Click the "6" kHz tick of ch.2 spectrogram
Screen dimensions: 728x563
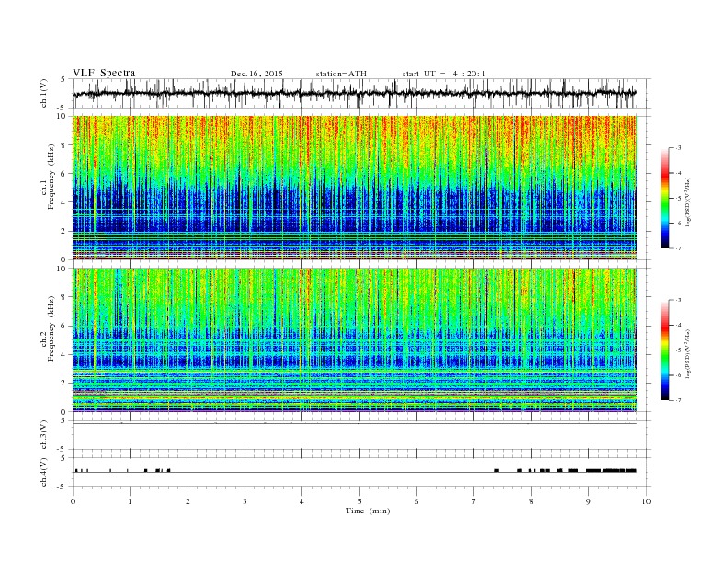64,326
